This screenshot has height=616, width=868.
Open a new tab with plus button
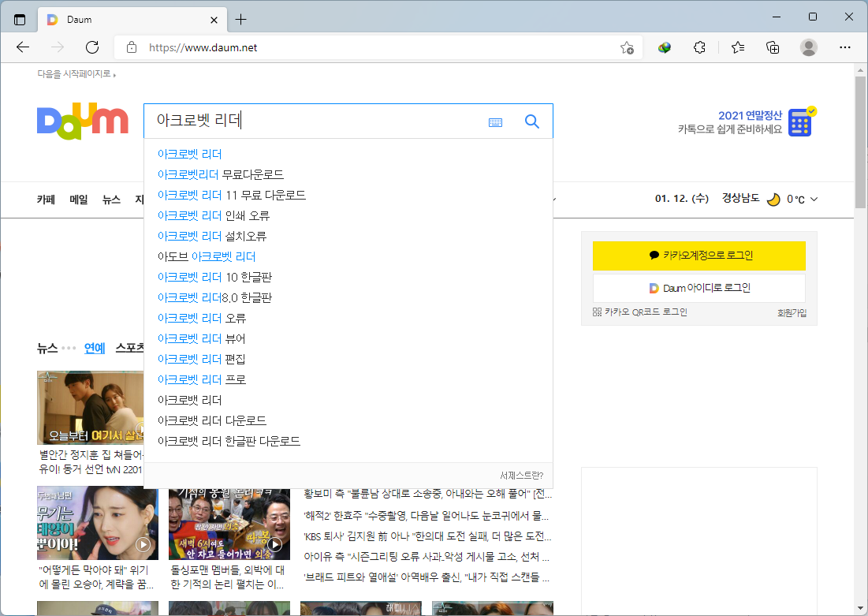240,20
